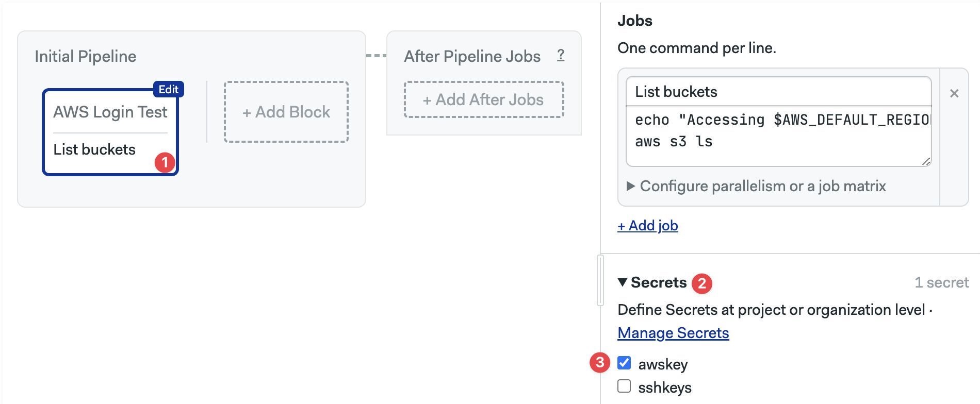Uncheck the awskey secret checkbox
Viewport: 980px width, 404px height.
(x=624, y=363)
